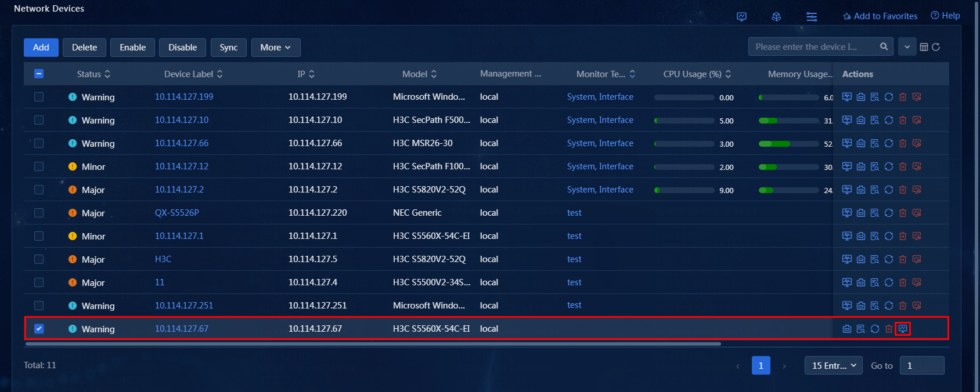Check the box for 10.114.127.66 row

[39, 143]
